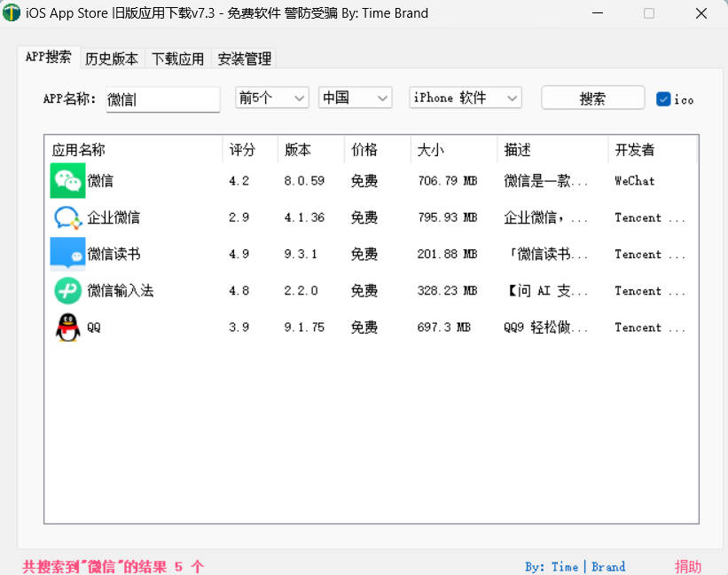
Task: Click size 201.88 MB cell
Action: click(x=448, y=254)
